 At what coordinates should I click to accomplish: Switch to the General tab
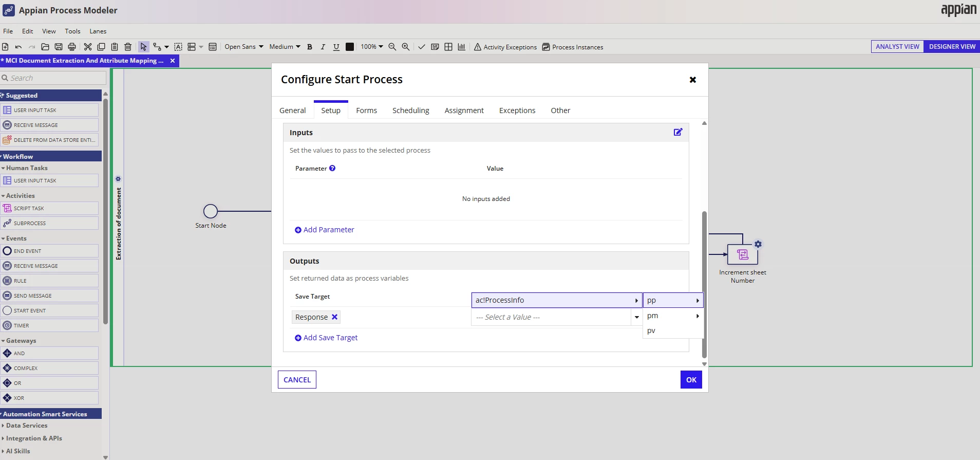pyautogui.click(x=293, y=111)
